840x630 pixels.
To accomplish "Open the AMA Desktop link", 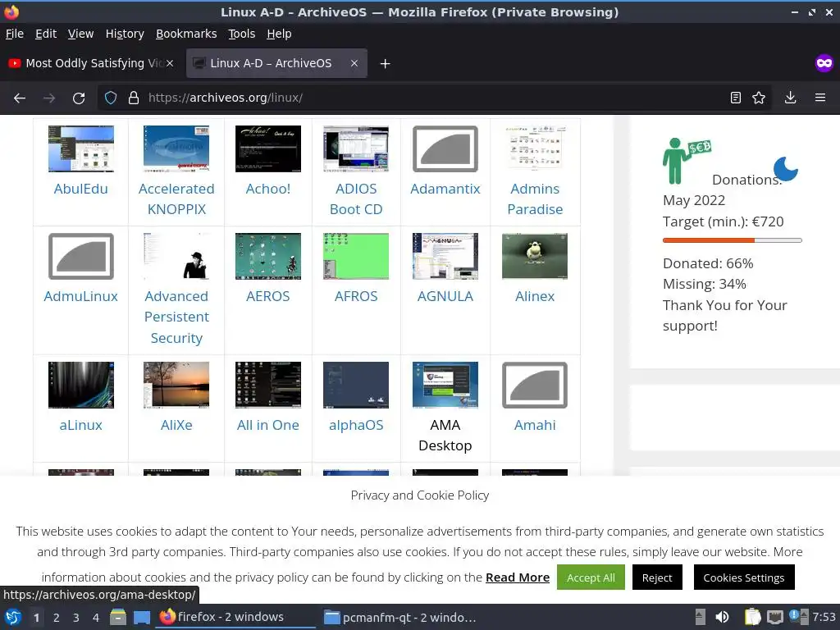I will 445,435.
